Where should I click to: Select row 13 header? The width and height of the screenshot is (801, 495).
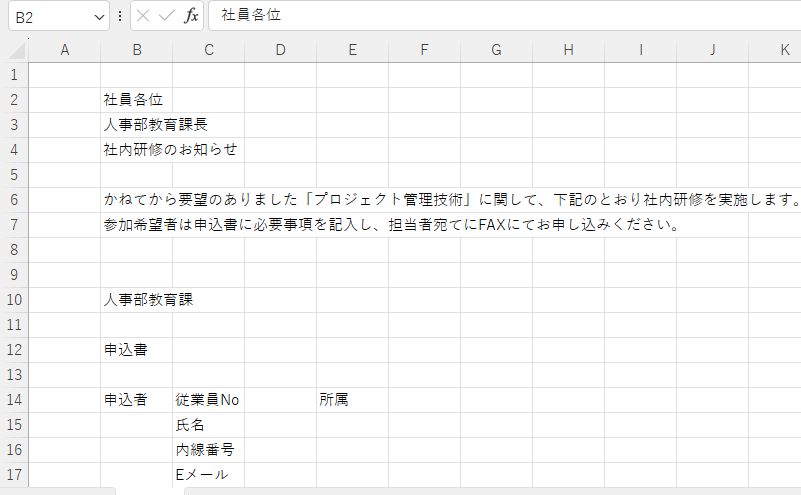[x=14, y=375]
